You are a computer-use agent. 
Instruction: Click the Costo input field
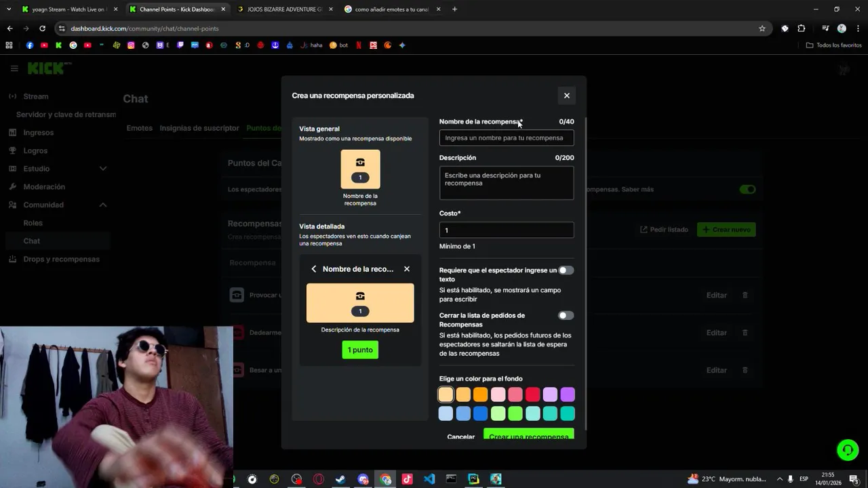[x=507, y=230]
